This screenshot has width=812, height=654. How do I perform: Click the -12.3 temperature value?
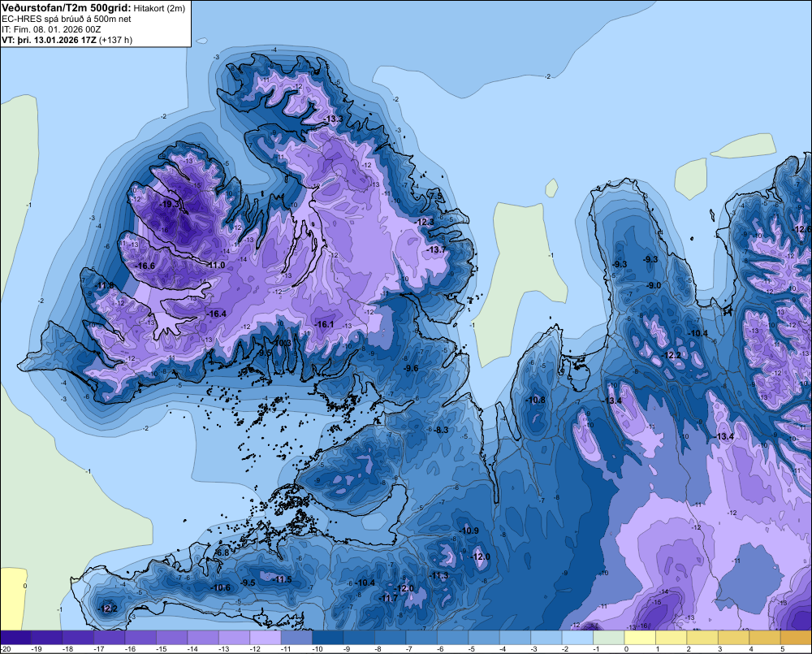click(425, 222)
